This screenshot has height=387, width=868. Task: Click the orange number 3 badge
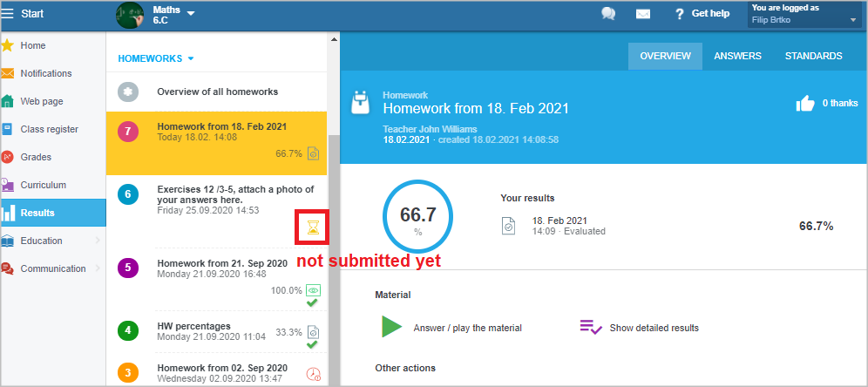[x=128, y=372]
